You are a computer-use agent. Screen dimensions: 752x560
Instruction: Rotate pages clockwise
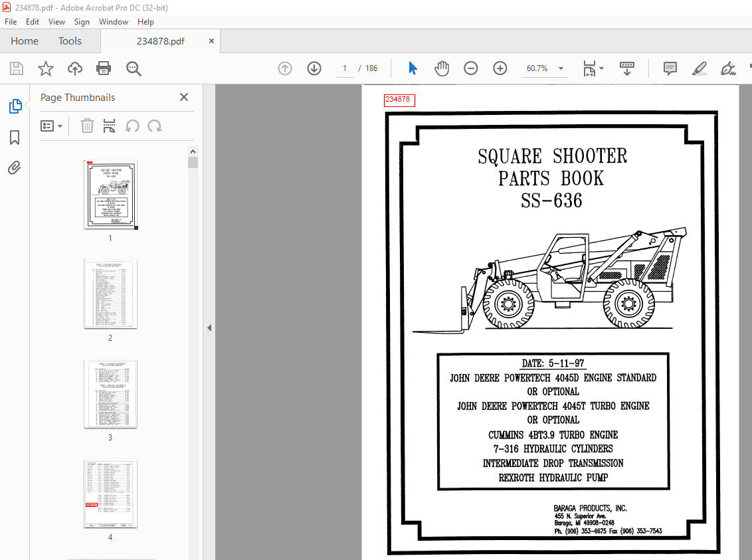click(154, 126)
